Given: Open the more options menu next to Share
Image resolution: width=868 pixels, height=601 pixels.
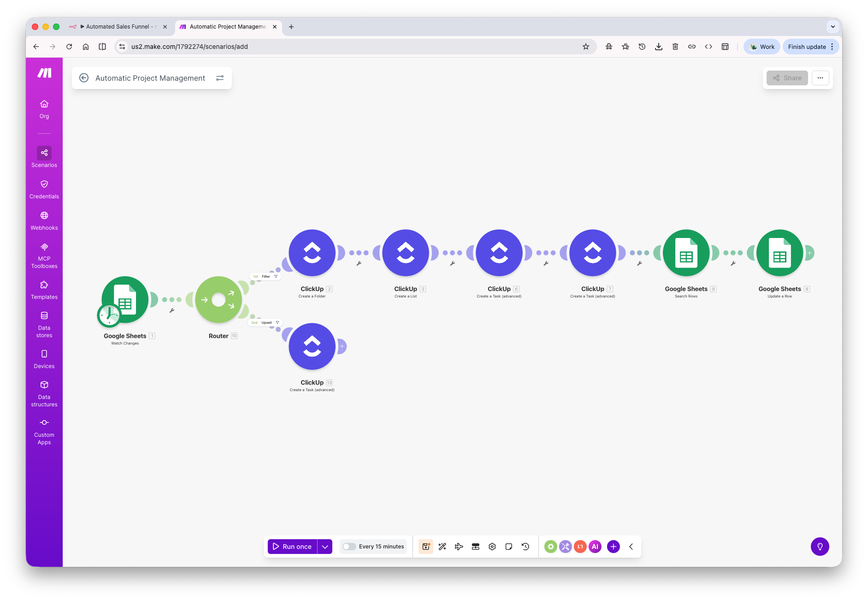Looking at the screenshot, I should (820, 77).
